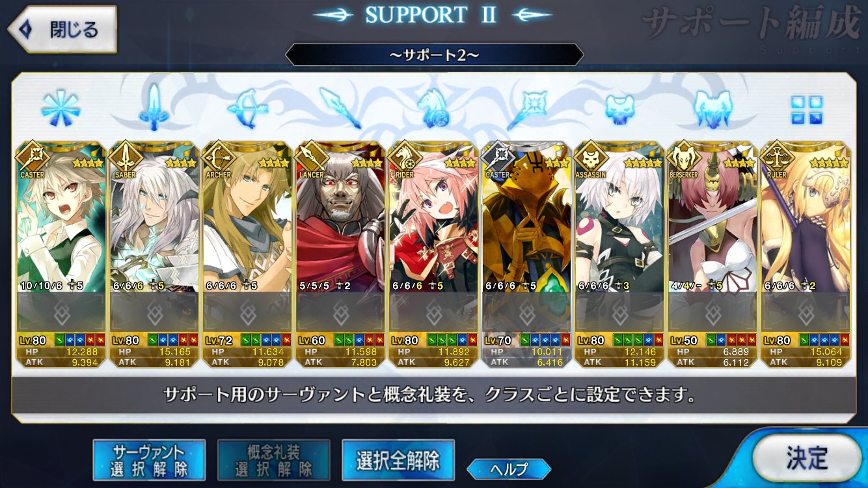
Task: Click サーヴァント選択解除 button
Action: [149, 459]
